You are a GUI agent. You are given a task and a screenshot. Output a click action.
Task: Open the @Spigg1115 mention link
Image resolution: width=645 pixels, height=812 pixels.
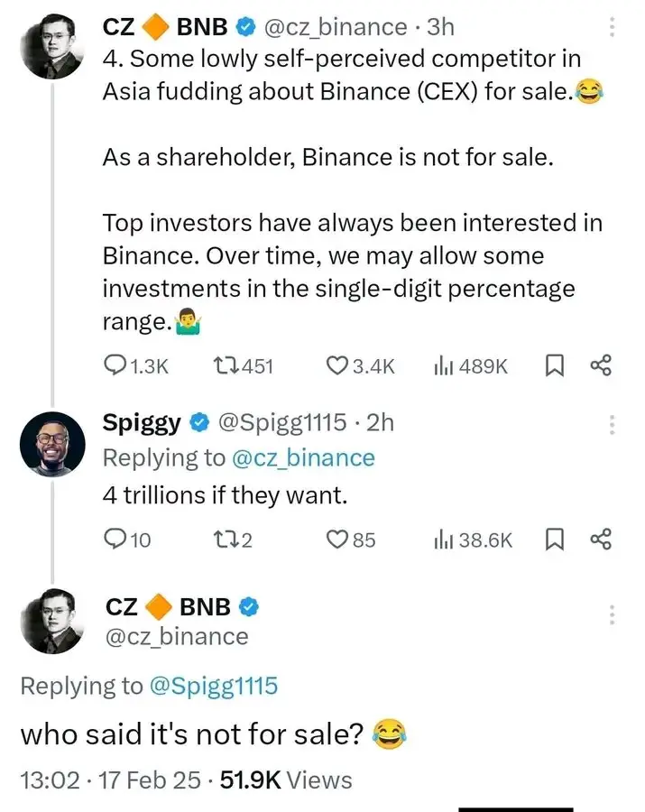click(213, 686)
